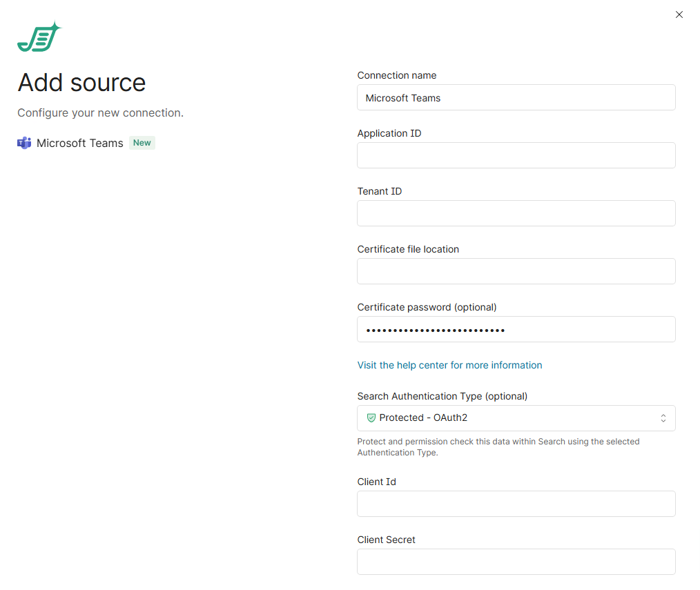
Task: Open the help center information link
Action: click(449, 365)
